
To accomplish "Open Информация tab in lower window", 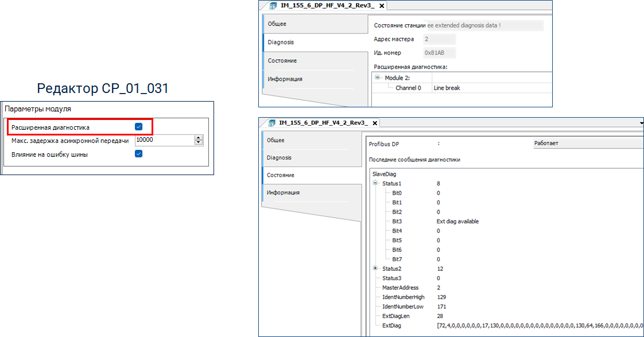I will 284,193.
